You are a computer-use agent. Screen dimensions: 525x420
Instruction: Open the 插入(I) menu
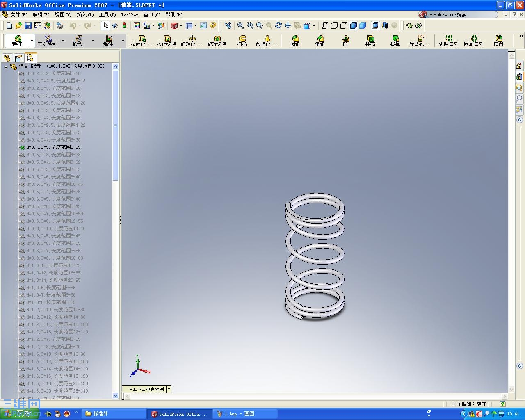[x=85, y=15]
